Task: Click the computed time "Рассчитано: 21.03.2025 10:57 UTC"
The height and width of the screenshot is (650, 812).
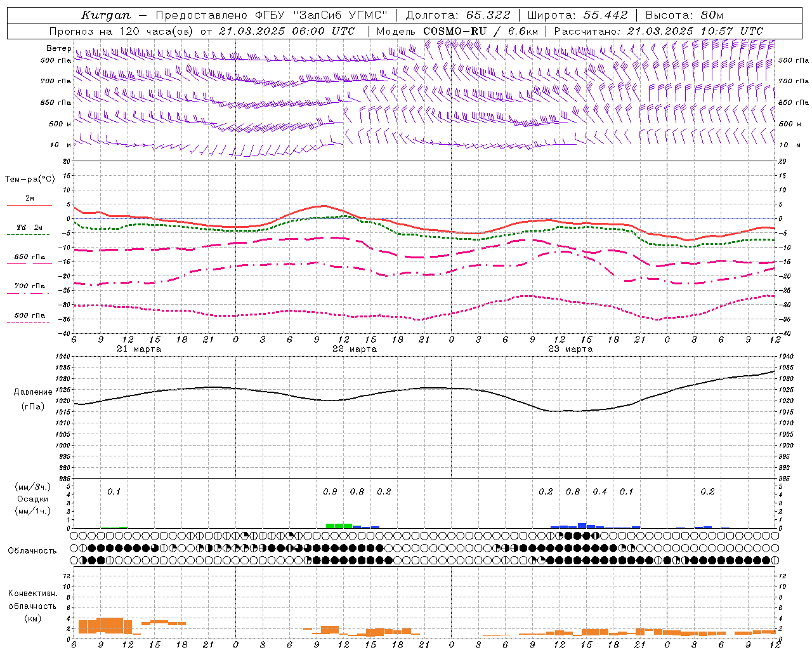Action: [658, 31]
